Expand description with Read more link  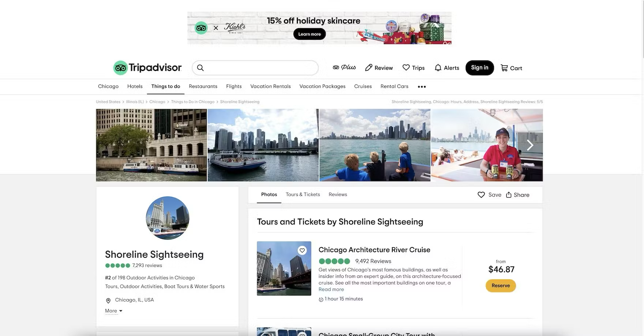point(331,290)
